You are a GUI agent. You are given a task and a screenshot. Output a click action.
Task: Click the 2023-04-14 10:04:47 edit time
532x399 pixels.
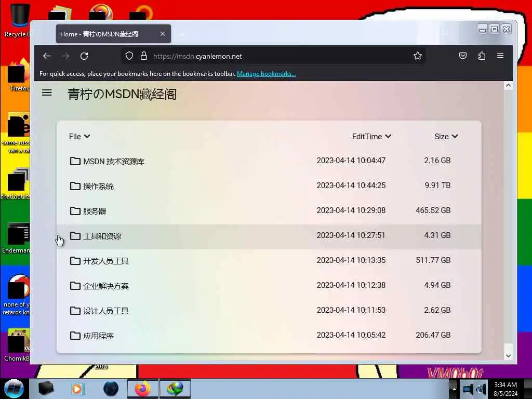point(351,161)
